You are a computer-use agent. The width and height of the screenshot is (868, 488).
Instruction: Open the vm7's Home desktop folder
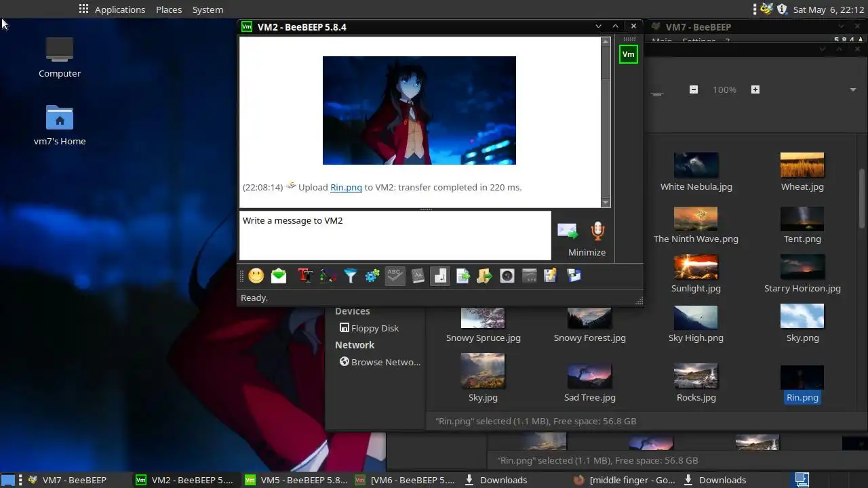click(60, 125)
